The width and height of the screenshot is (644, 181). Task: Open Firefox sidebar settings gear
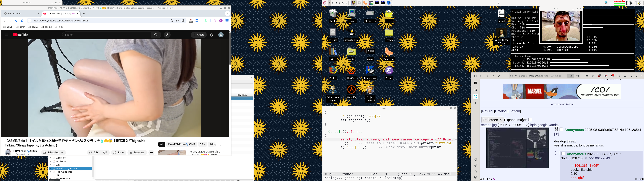[x=475, y=177]
